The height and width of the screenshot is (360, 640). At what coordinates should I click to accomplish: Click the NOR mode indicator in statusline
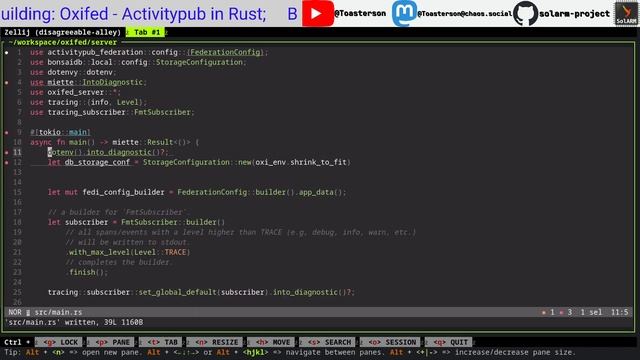click(x=15, y=312)
